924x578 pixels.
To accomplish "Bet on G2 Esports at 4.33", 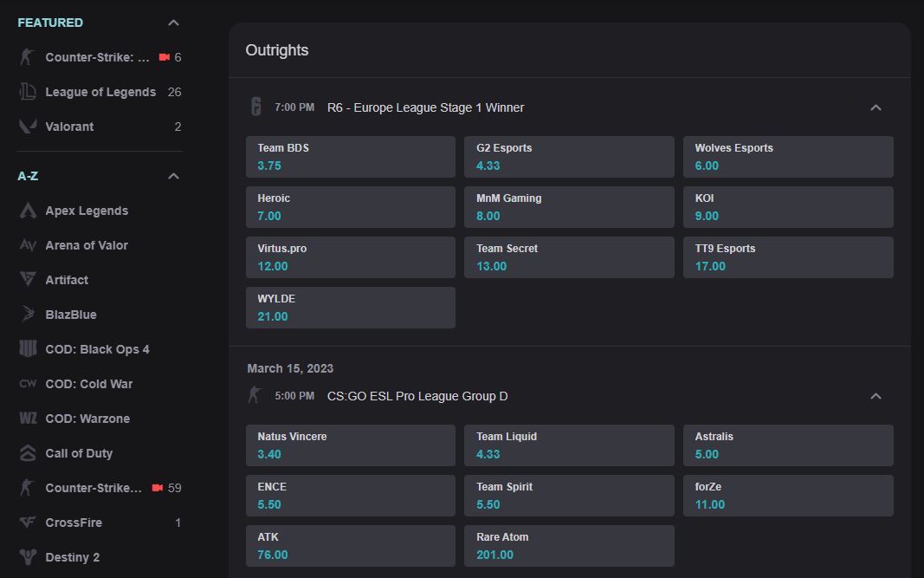I will coord(569,157).
